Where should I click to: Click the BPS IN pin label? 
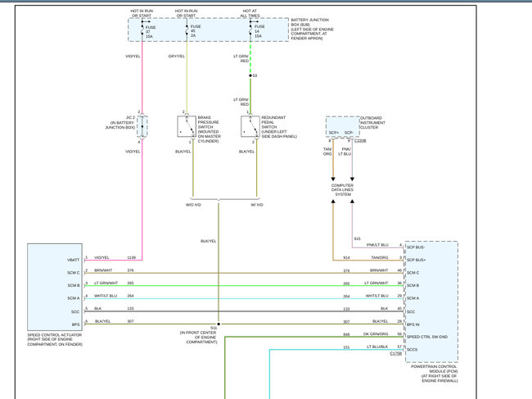[413, 324]
